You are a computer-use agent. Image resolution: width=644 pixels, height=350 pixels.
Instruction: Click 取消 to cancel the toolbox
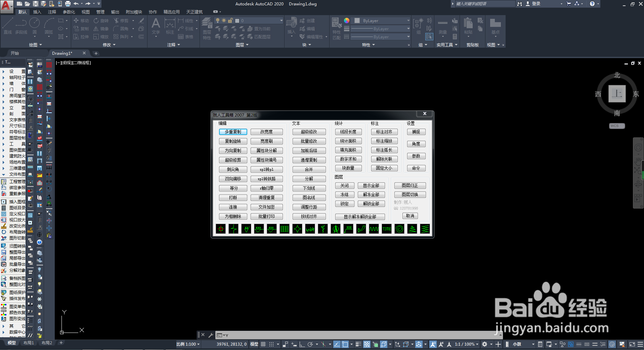tap(410, 216)
